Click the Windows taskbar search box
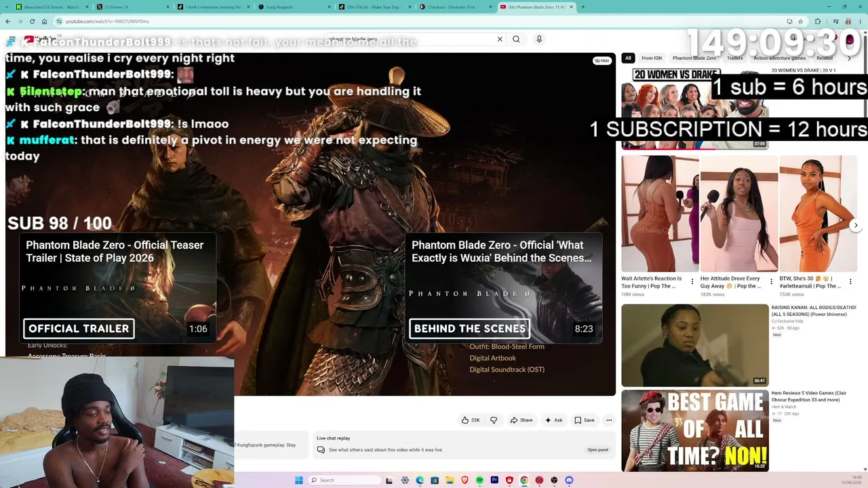Image resolution: width=868 pixels, height=488 pixels. [344, 481]
